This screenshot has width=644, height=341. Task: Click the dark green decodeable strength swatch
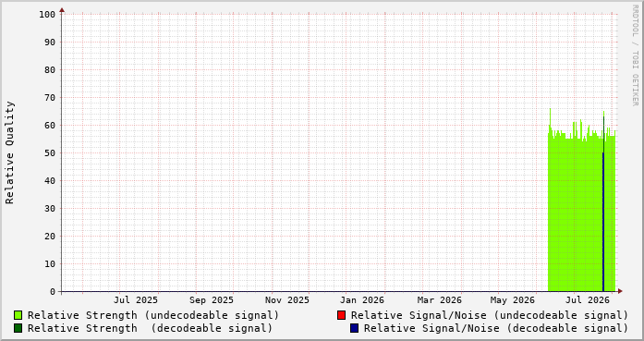point(18,328)
